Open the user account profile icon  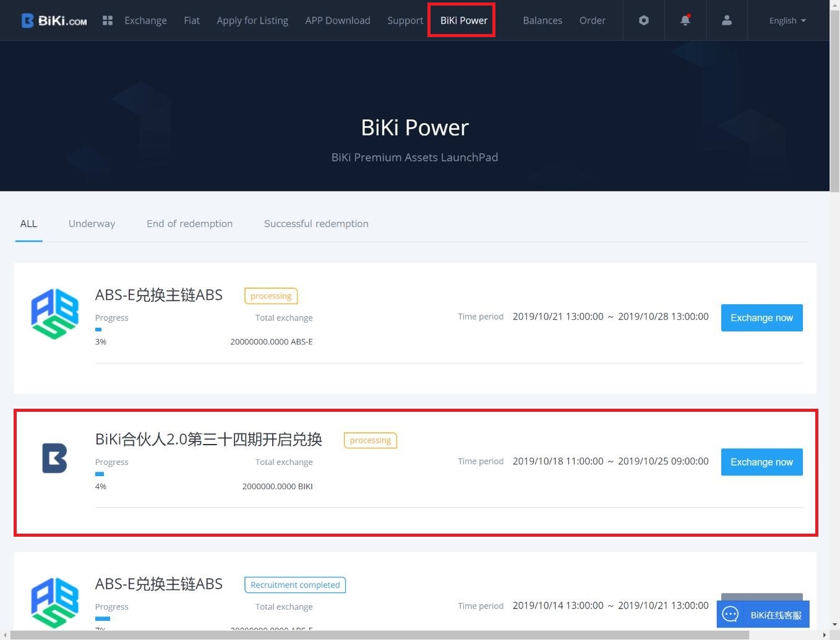tap(727, 20)
